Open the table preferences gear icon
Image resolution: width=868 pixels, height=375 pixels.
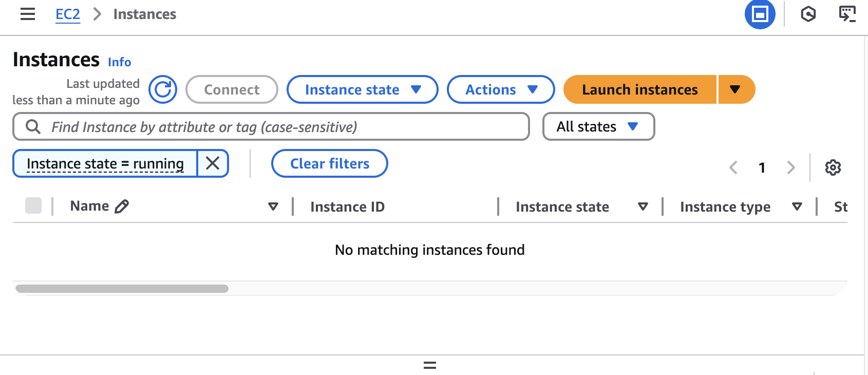pos(833,167)
